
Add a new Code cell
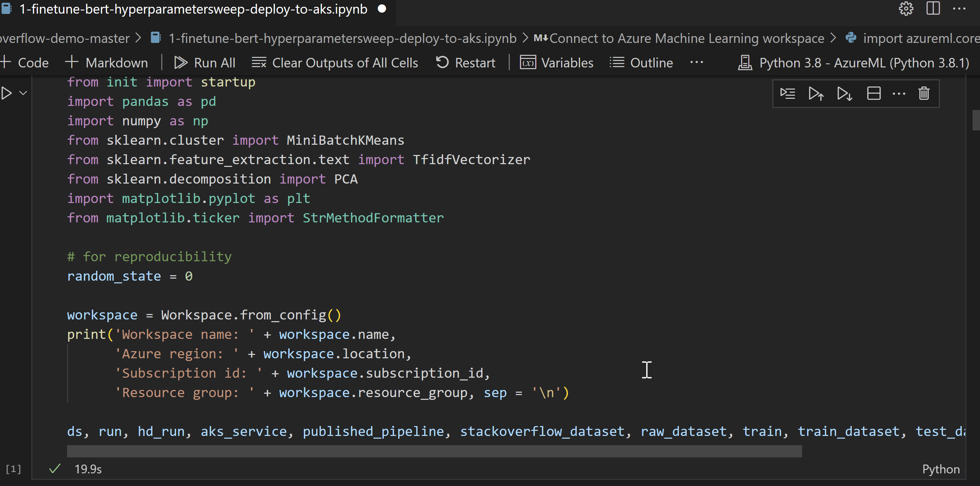[x=25, y=62]
